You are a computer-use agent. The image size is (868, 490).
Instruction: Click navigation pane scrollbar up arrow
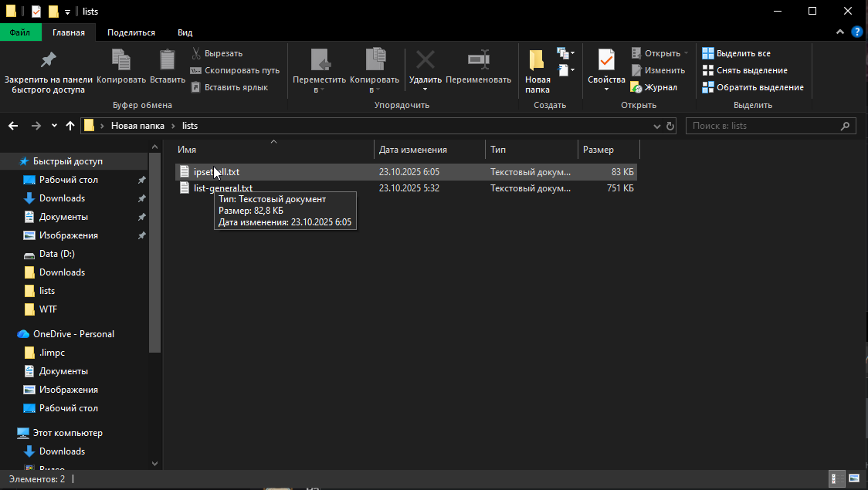click(x=154, y=147)
